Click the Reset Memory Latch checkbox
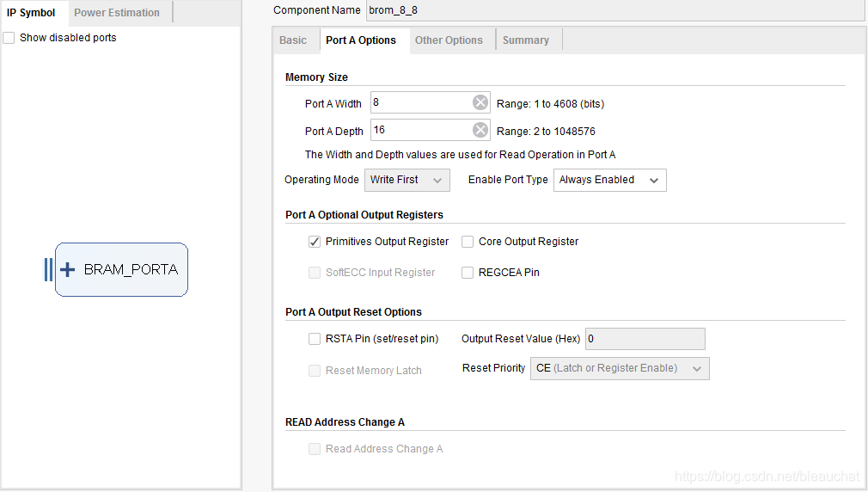The image size is (868, 492). [x=315, y=371]
